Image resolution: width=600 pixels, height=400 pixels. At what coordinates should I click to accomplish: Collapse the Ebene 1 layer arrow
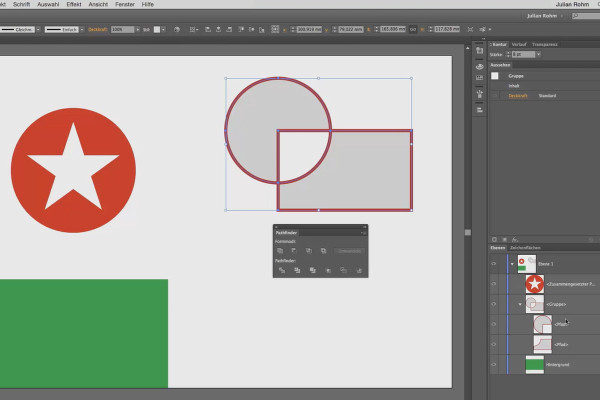(512, 264)
